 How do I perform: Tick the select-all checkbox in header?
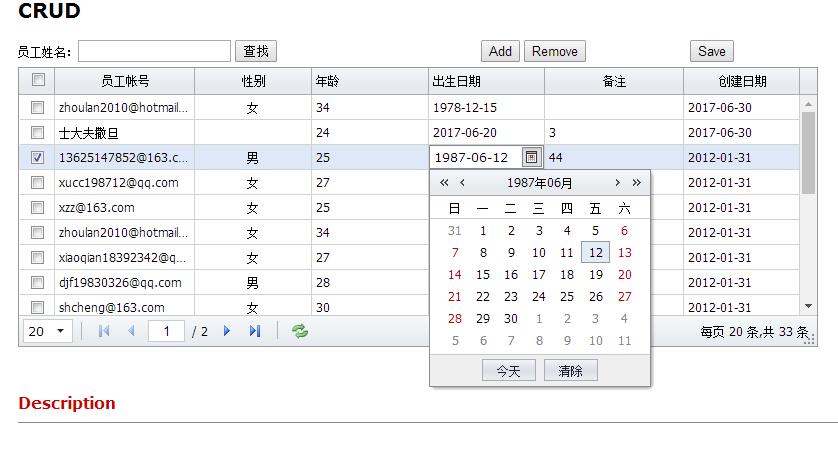point(38,80)
